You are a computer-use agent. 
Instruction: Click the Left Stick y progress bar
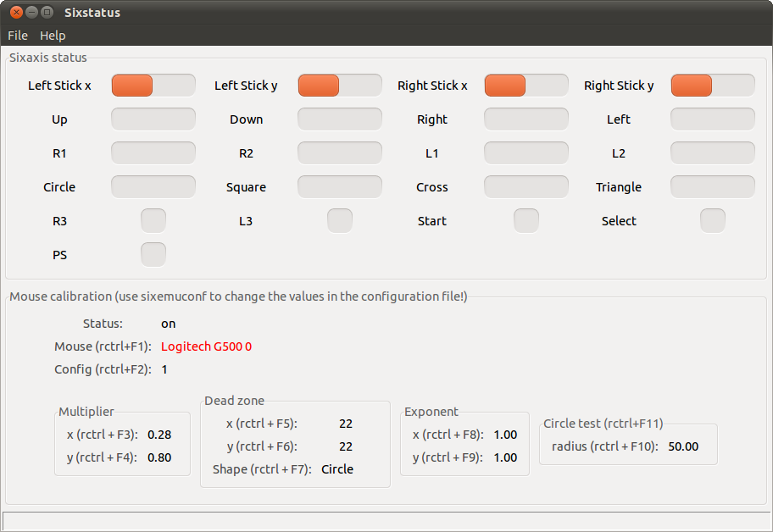pos(340,86)
